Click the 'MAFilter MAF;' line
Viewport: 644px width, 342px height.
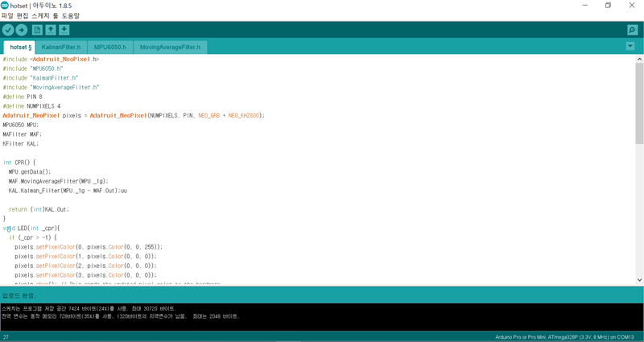coord(23,134)
